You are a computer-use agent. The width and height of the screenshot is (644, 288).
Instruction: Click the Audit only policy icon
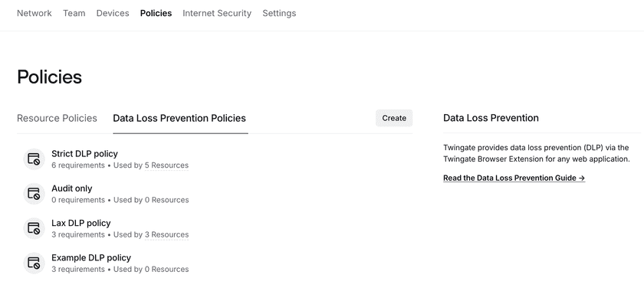coord(34,194)
